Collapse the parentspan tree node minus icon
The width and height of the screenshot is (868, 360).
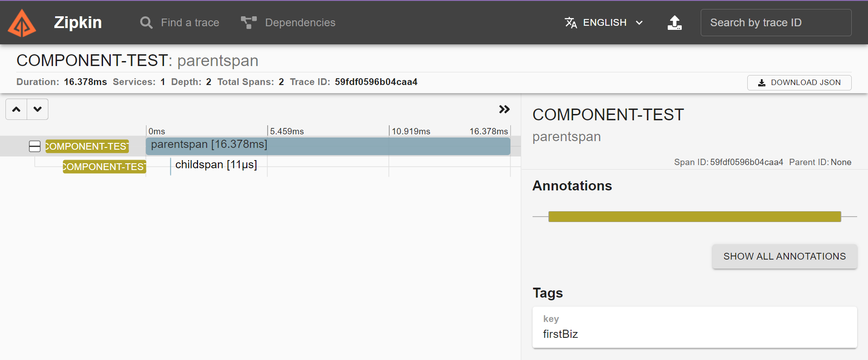(x=35, y=147)
